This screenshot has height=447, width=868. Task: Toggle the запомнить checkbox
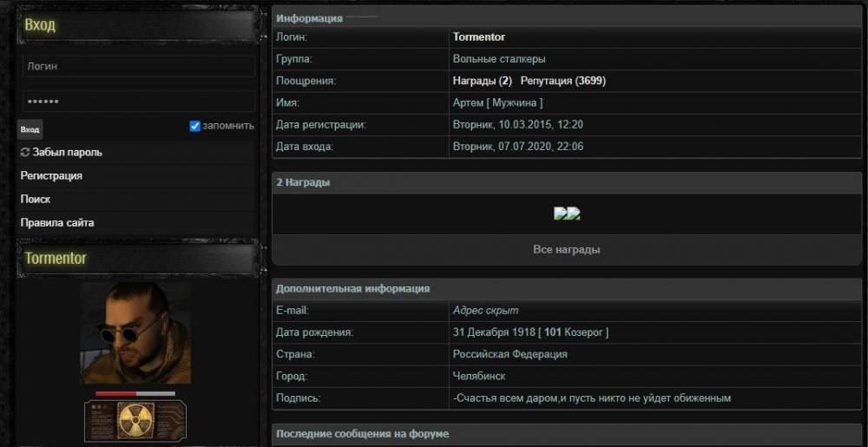click(x=194, y=126)
